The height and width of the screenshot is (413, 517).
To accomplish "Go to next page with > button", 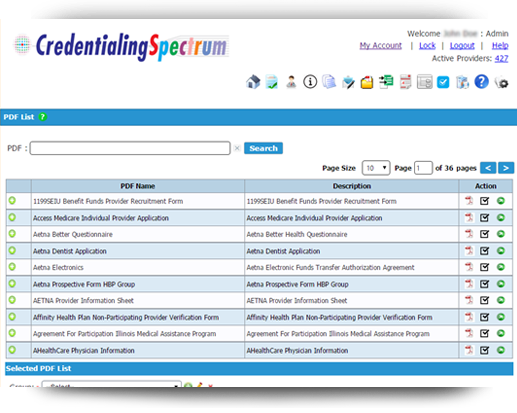I will 506,168.
